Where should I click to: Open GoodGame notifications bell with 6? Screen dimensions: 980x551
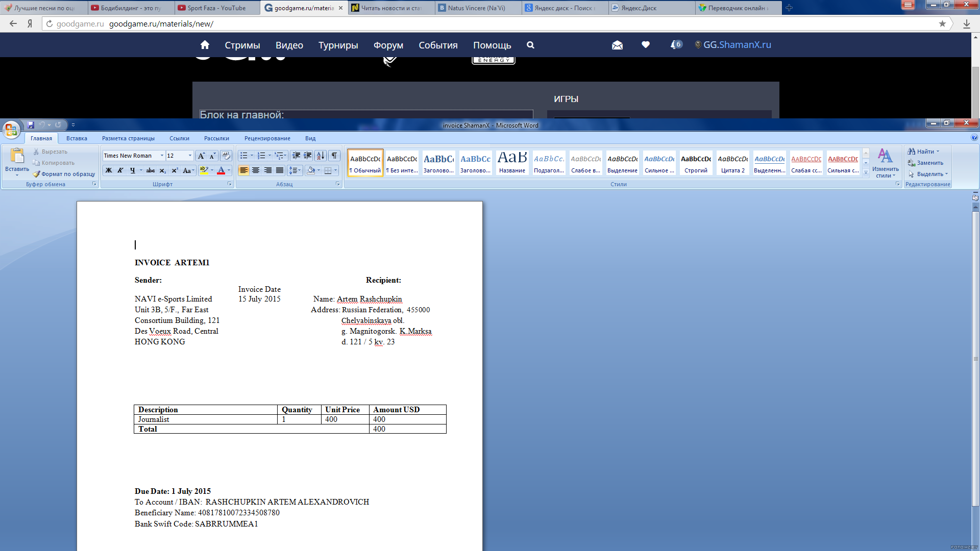676,45
